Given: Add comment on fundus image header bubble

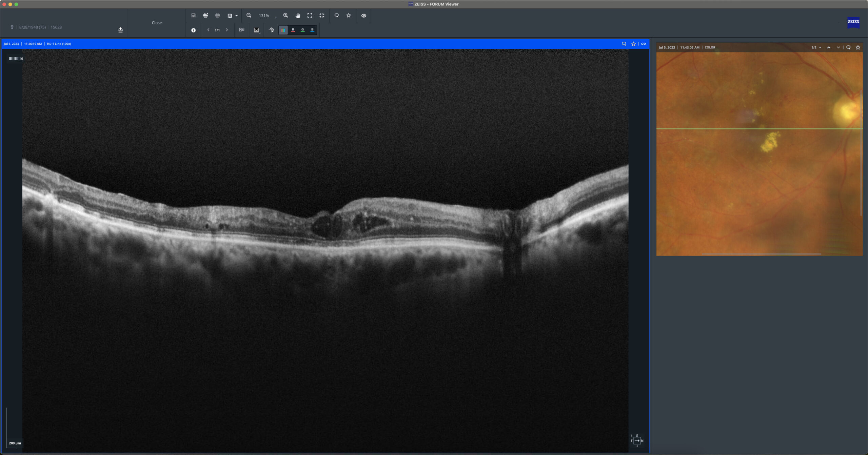Looking at the screenshot, I should [848, 47].
